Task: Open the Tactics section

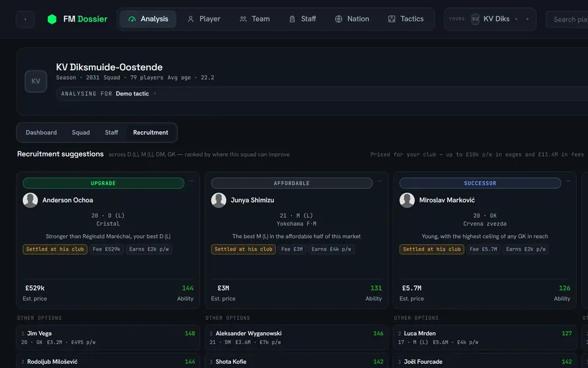Action: 405,19
